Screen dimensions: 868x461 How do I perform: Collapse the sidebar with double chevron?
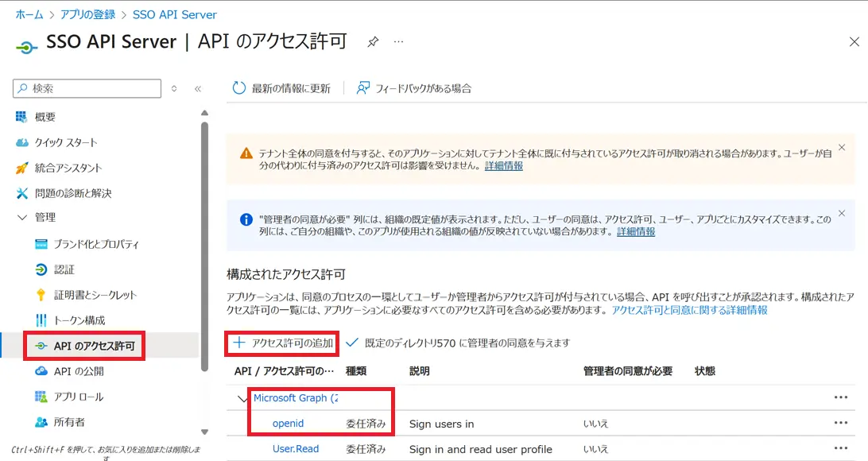[x=198, y=88]
